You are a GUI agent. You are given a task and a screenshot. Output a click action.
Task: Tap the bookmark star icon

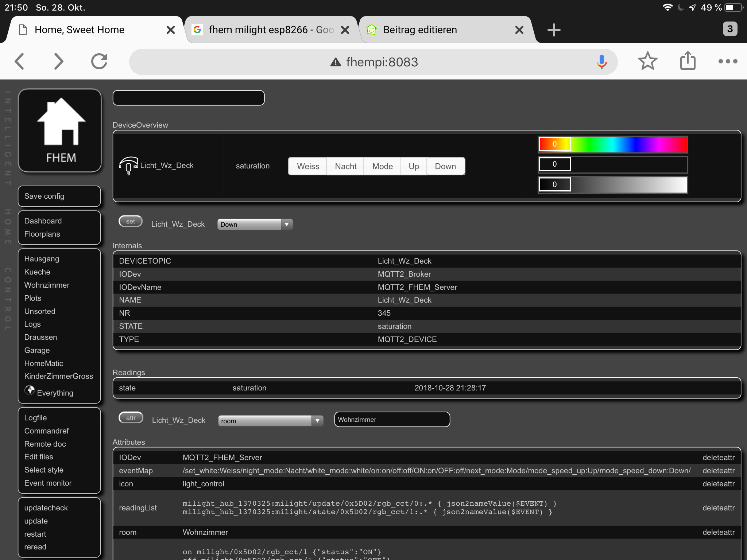647,61
